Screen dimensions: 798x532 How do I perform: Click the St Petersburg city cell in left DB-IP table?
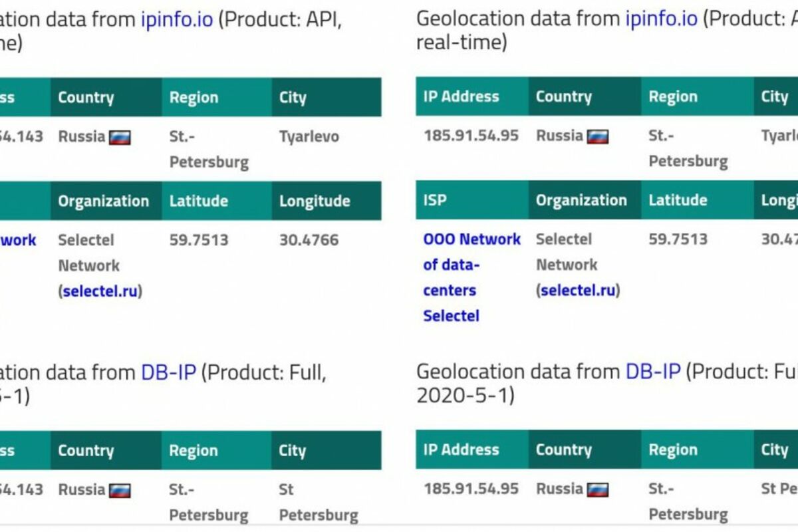(318, 502)
